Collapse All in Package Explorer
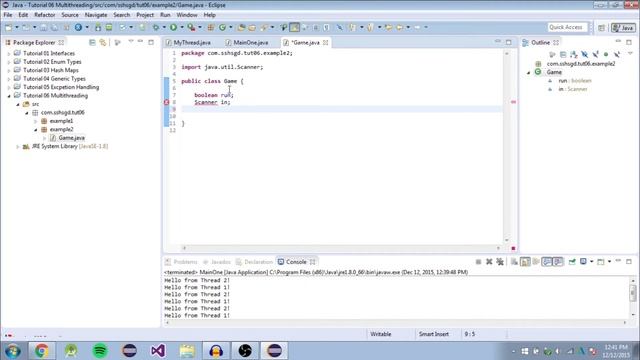This screenshot has height=360, width=640. pos(92,42)
